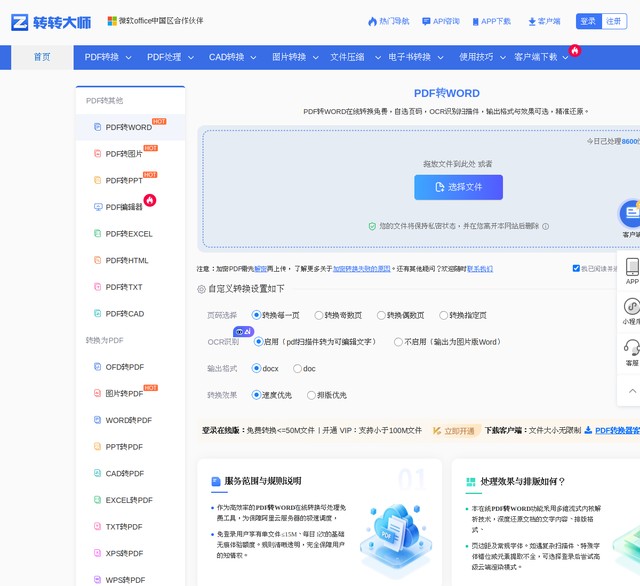
Task: Click the 注册 button
Action: (614, 21)
